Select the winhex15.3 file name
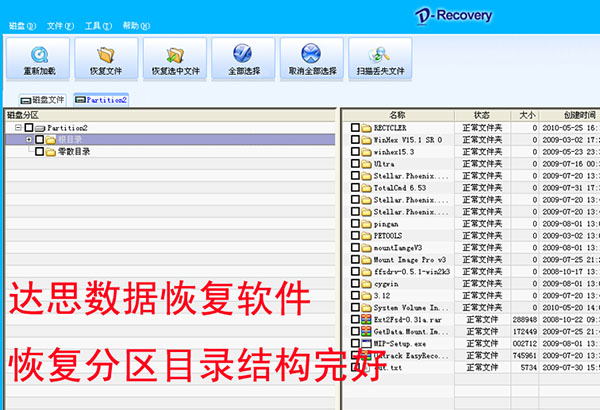This screenshot has width=600, height=410. point(394,152)
